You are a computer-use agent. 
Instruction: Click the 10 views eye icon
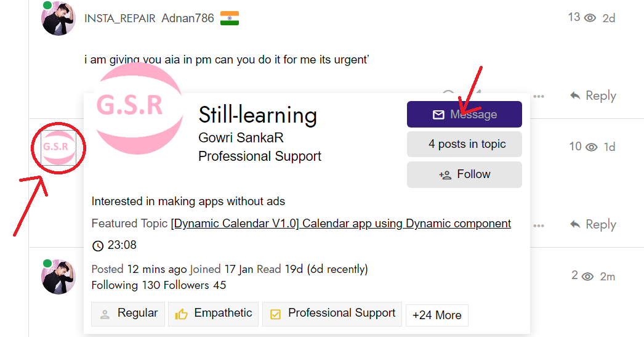click(x=592, y=147)
